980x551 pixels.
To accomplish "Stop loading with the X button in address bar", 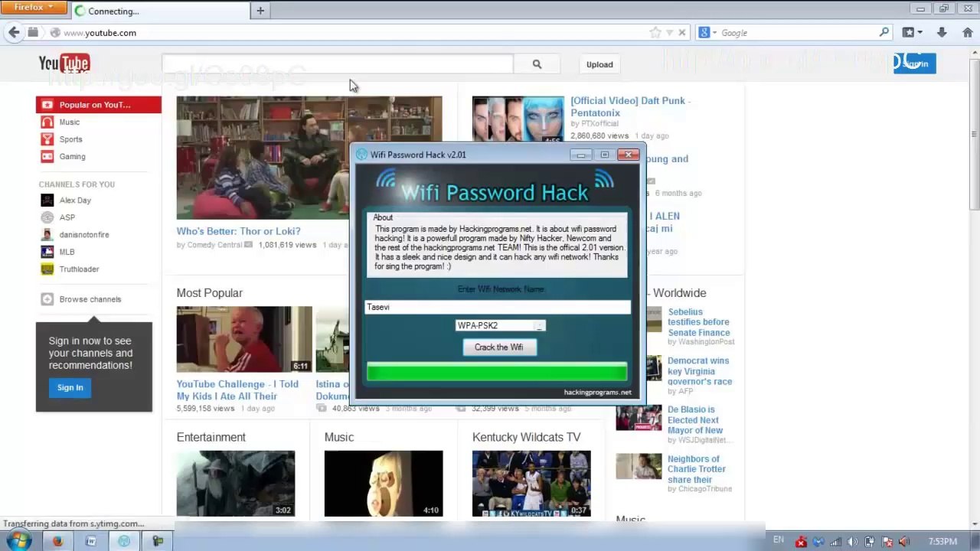I will 682,32.
